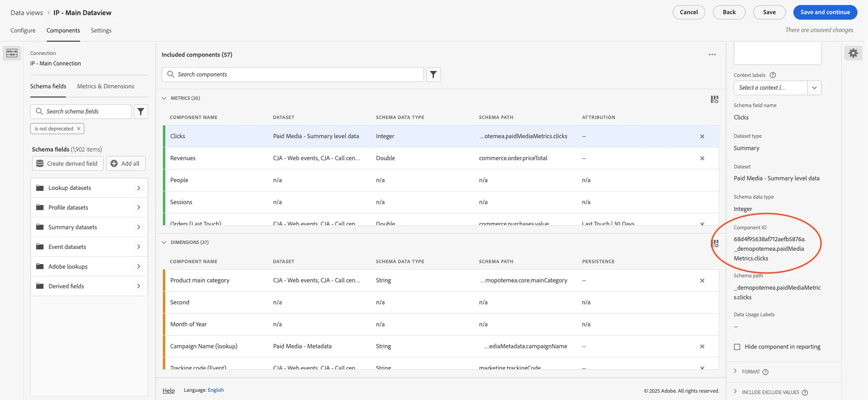
Task: Remove the Revenues metric row
Action: 702,158
